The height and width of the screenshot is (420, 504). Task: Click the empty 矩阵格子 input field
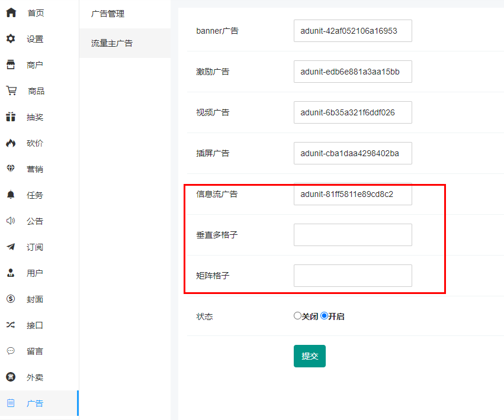[x=352, y=276]
